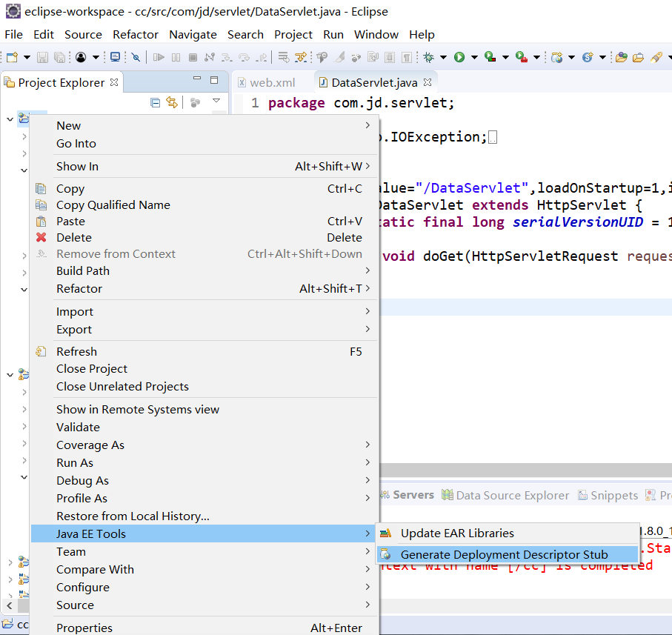Image resolution: width=672 pixels, height=635 pixels.
Task: Choose Properties in context menu
Action: 204,628
